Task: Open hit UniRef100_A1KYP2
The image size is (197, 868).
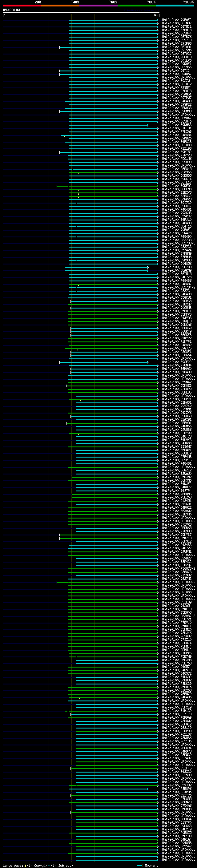Action: 177,339
